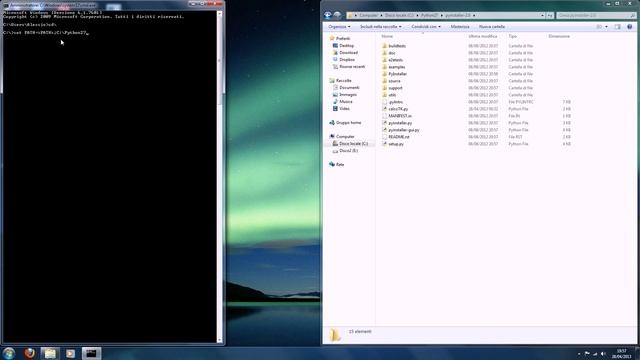640x360 pixels.
Task: Open Includi nella raccolta dropdown
Action: point(380,27)
